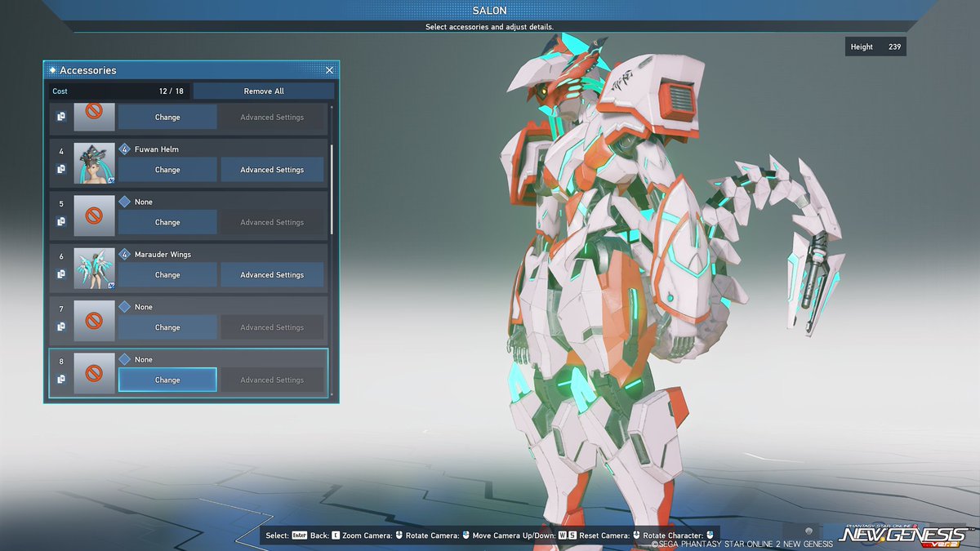Click the Height 239 indicator
The image size is (980, 551).
pyautogui.click(x=875, y=47)
